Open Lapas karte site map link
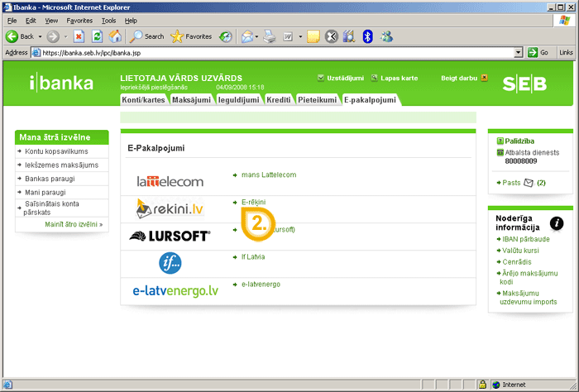579x392 pixels. coord(400,79)
